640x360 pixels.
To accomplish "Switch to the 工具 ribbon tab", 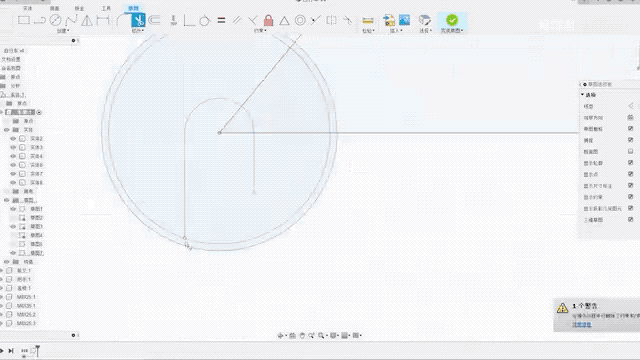I will tap(106, 8).
